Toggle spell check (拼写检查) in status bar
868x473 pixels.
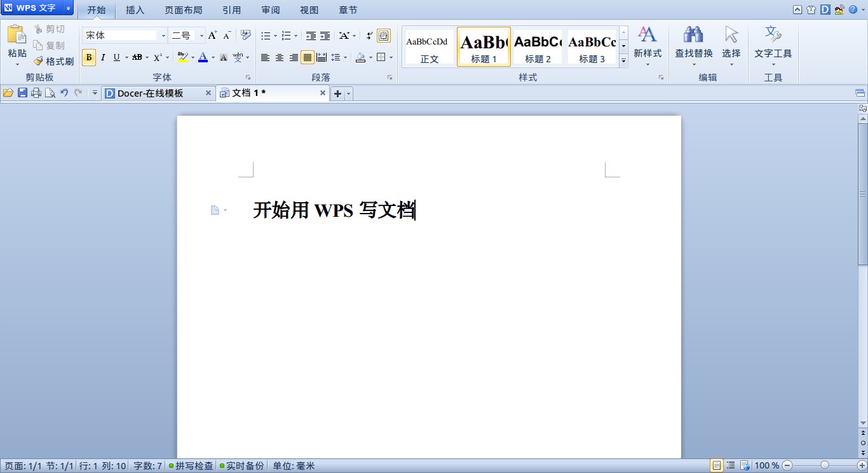(x=191, y=466)
